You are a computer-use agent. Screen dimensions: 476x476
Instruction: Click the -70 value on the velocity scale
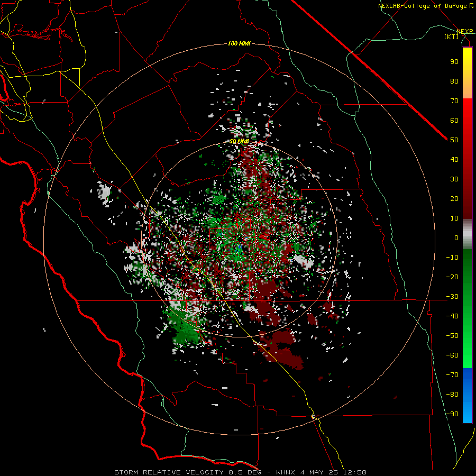452,374
